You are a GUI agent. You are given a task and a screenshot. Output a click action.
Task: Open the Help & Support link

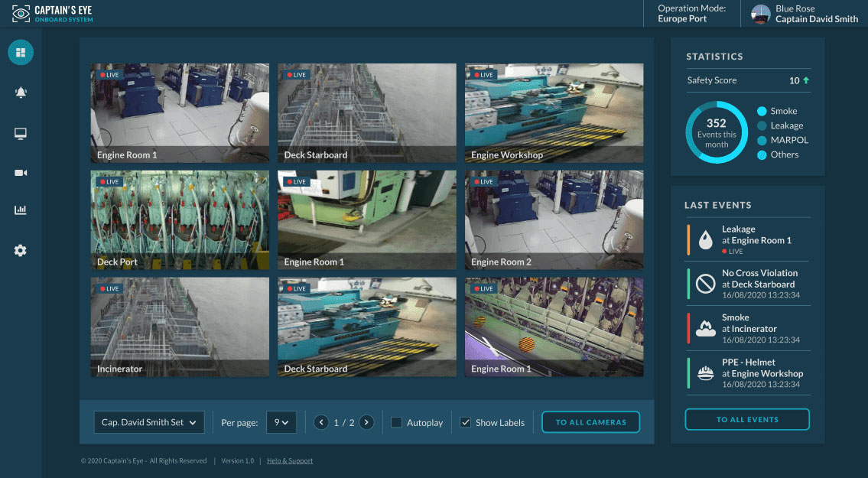[x=290, y=461]
